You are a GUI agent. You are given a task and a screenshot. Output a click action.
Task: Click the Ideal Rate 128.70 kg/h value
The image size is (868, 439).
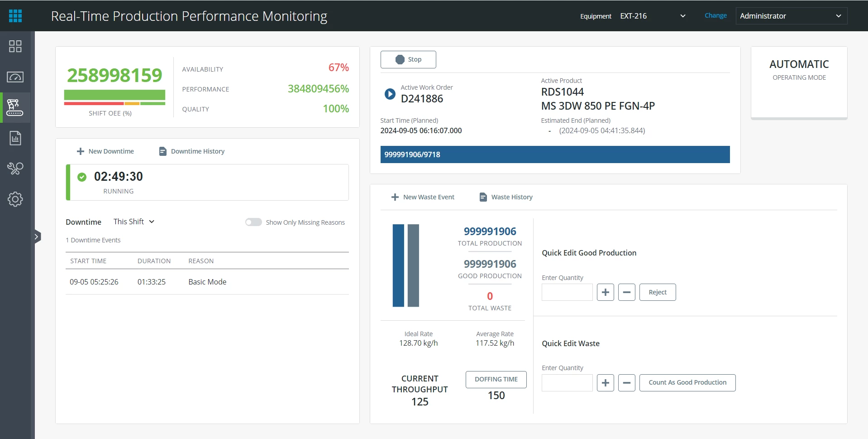tap(419, 343)
